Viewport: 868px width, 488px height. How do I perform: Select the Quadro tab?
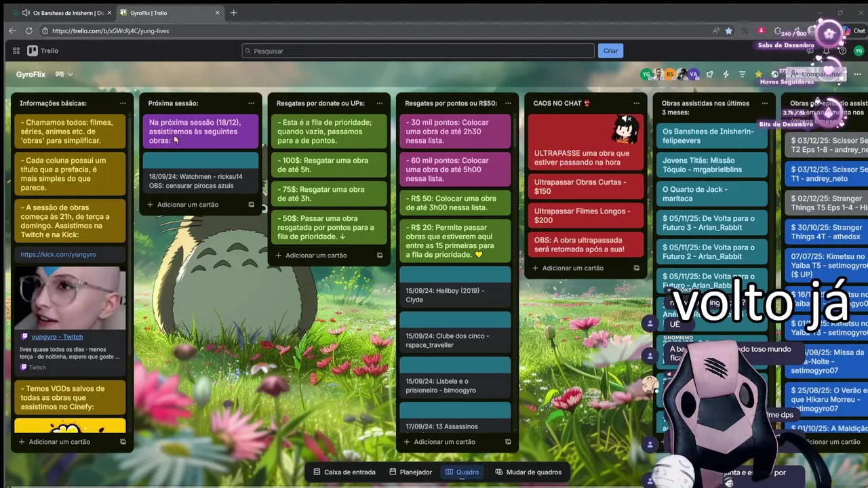pyautogui.click(x=462, y=472)
